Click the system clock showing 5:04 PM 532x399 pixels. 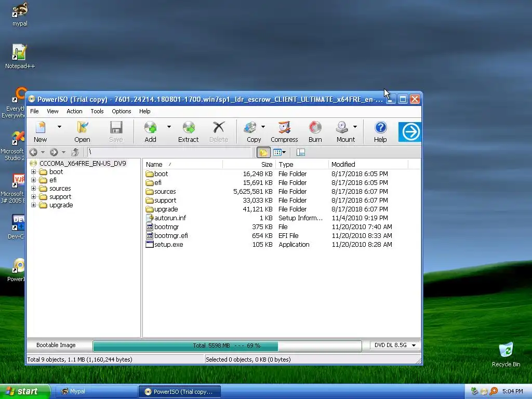click(x=513, y=391)
